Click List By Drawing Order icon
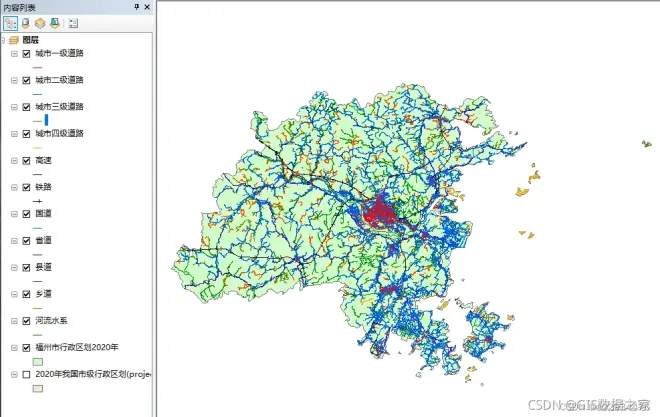This screenshot has height=417, width=660. tap(10, 23)
